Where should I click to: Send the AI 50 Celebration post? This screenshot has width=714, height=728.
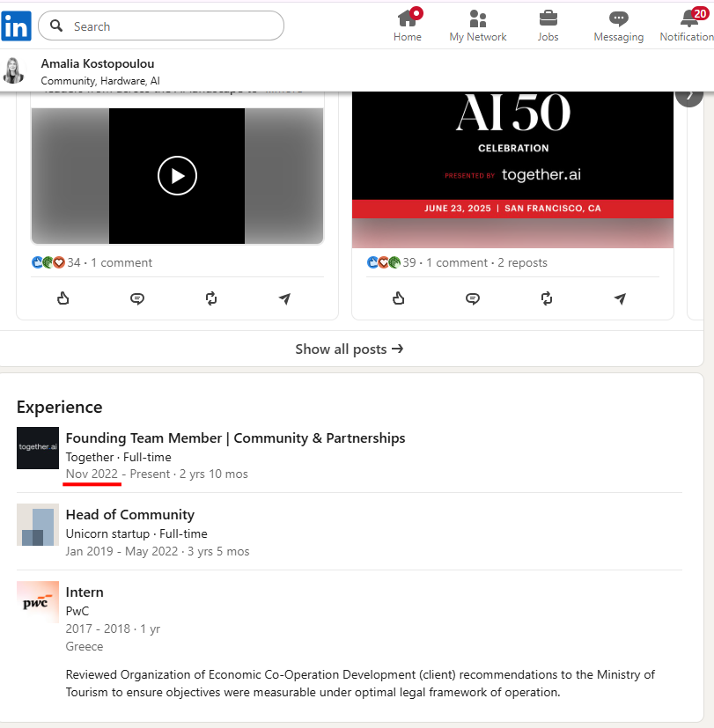620,298
